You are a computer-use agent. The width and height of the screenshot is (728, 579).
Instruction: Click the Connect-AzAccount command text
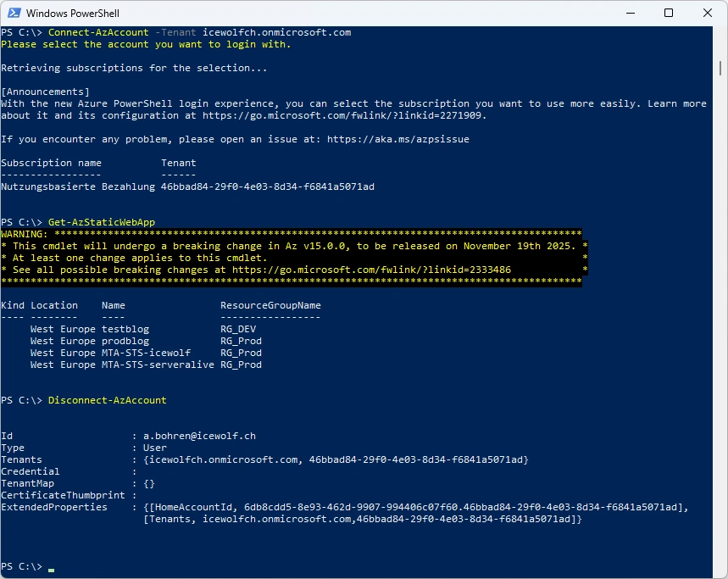tap(98, 32)
